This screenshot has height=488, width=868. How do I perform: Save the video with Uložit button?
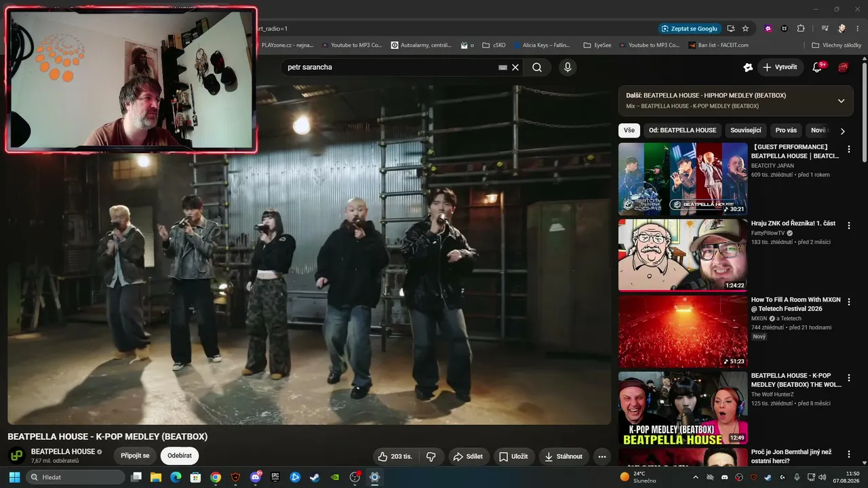click(514, 456)
